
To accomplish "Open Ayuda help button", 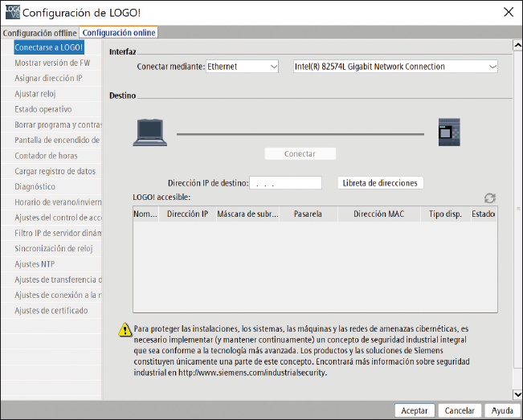I will pyautogui.click(x=502, y=410).
